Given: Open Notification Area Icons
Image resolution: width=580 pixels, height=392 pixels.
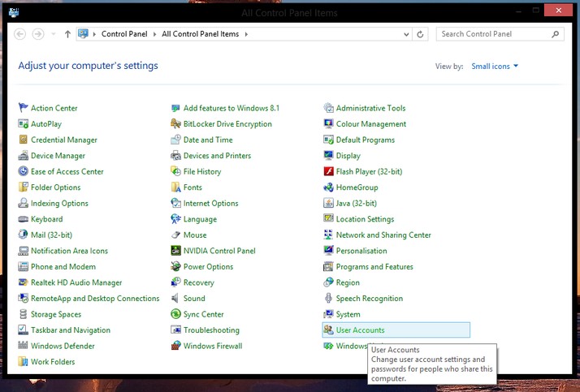Looking at the screenshot, I should pos(70,251).
